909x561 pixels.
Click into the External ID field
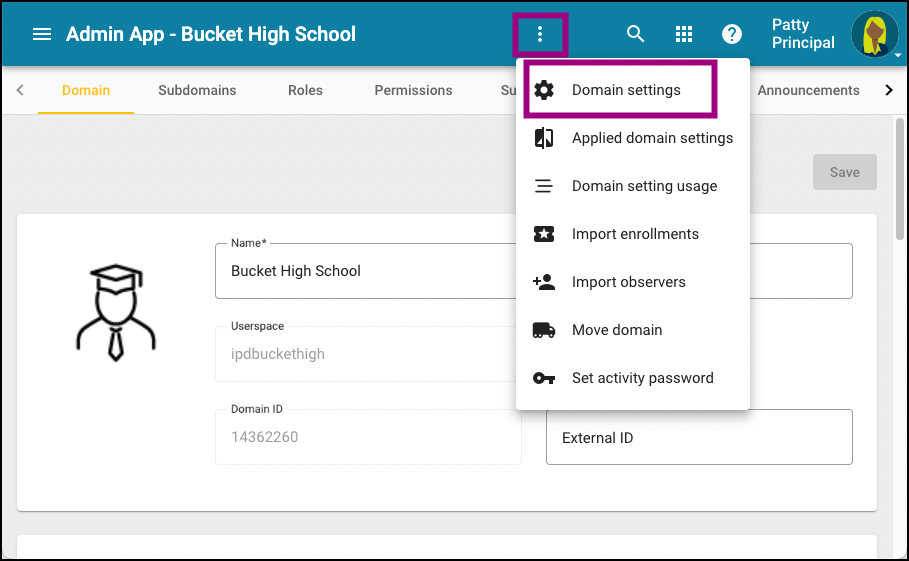pyautogui.click(x=699, y=437)
